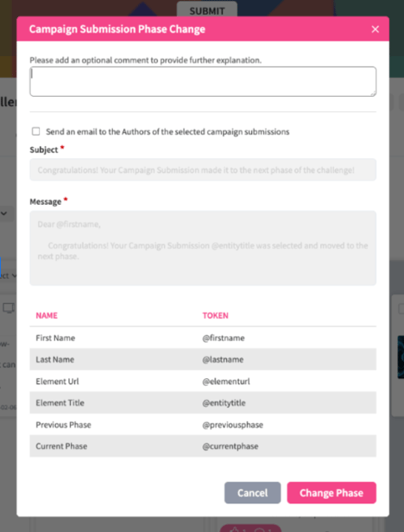404x532 pixels.
Task: Select the @elementurl token
Action: 226,382
